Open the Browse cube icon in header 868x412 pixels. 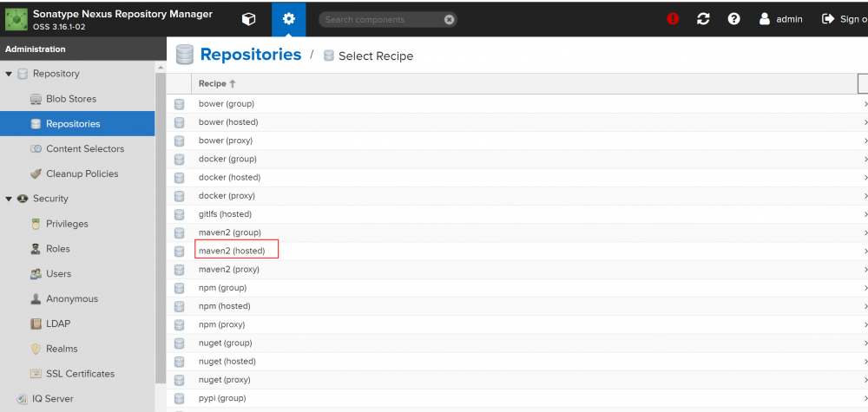pos(249,19)
